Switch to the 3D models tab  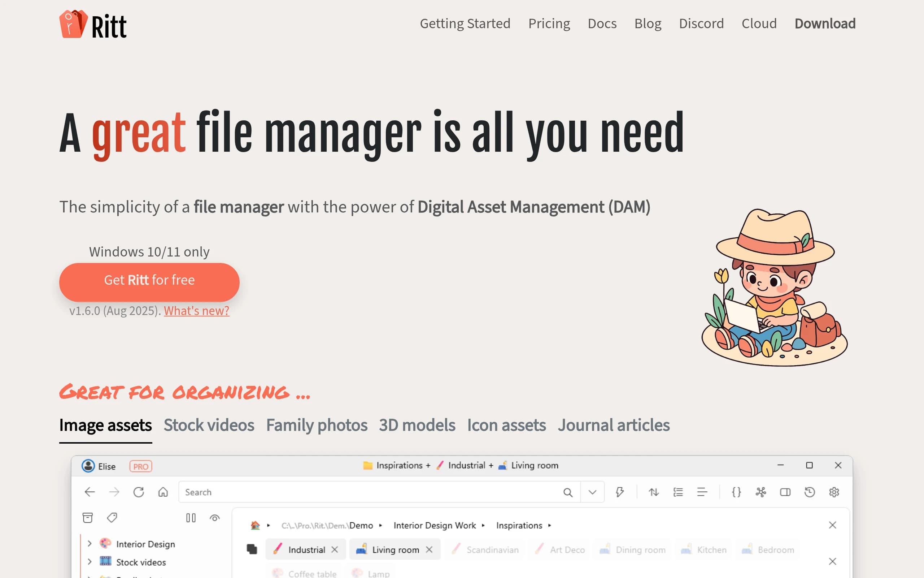click(417, 425)
